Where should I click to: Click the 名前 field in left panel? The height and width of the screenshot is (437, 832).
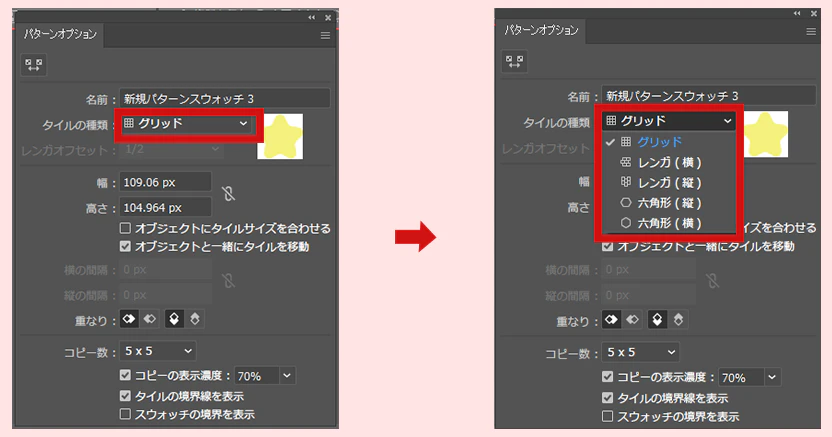point(225,99)
